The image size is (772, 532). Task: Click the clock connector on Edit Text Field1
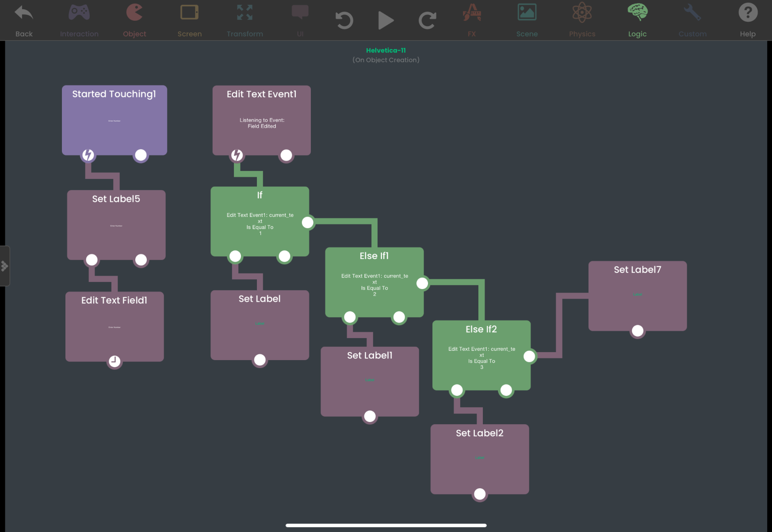coord(115,361)
